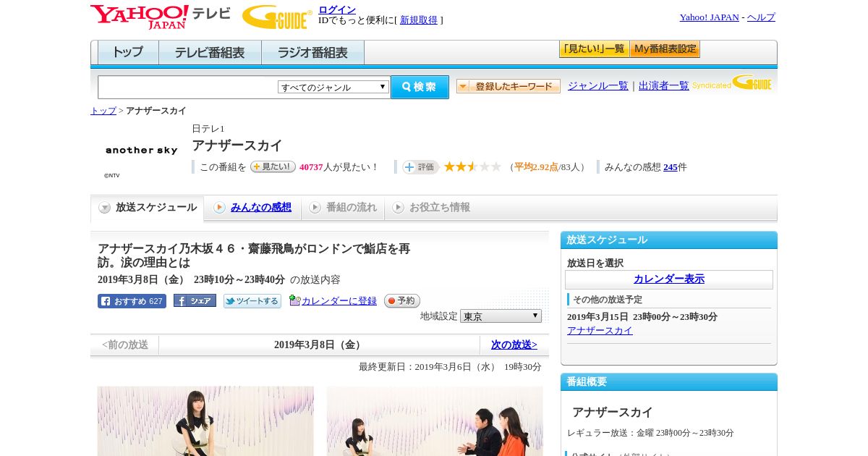The width and height of the screenshot is (868, 456).
Task: Click the G-GUIDE logo in header
Action: (277, 17)
